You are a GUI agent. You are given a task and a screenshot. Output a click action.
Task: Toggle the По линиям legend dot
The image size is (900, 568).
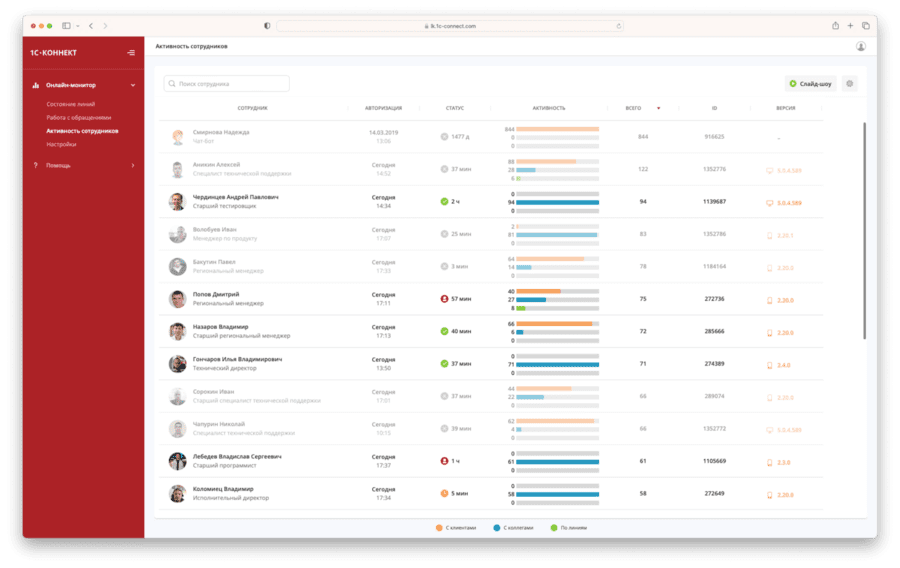click(x=554, y=528)
